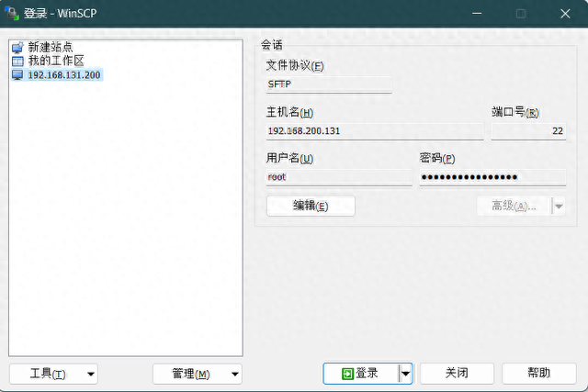Open the 管理(M) manage menu button
The height and width of the screenshot is (392, 588).
point(198,374)
